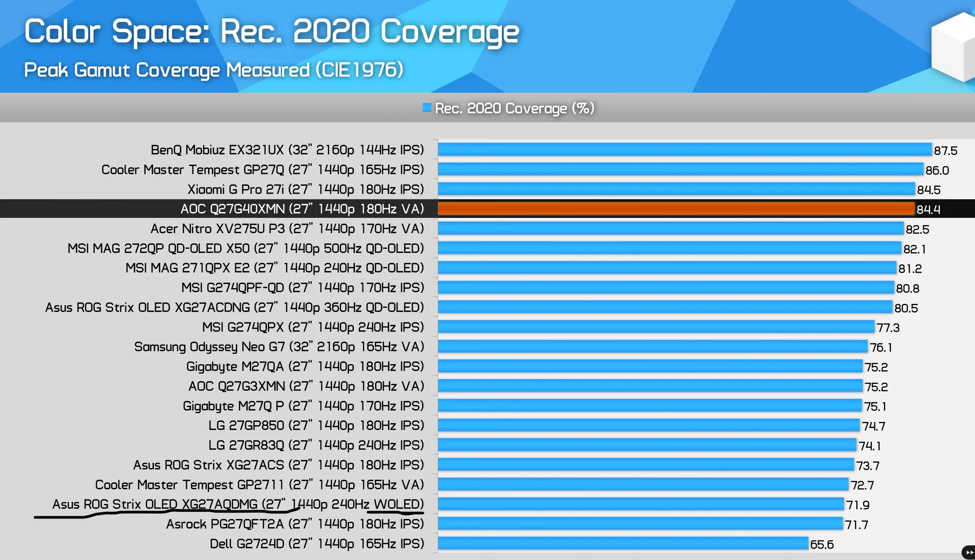Click the Gigabyte M27QA label
This screenshot has height=560, width=975.
point(305,366)
